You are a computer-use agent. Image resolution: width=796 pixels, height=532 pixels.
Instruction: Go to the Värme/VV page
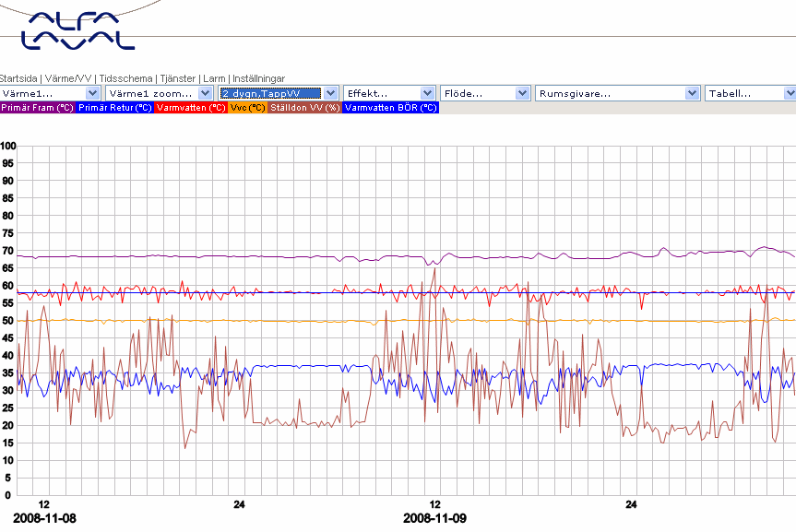click(68, 78)
